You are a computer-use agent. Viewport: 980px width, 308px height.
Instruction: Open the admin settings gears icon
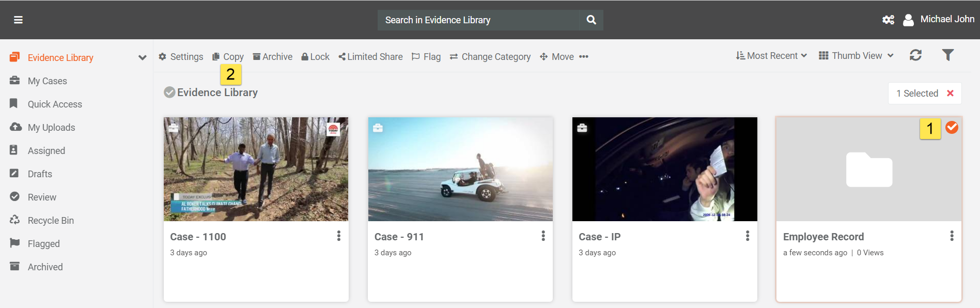[888, 20]
